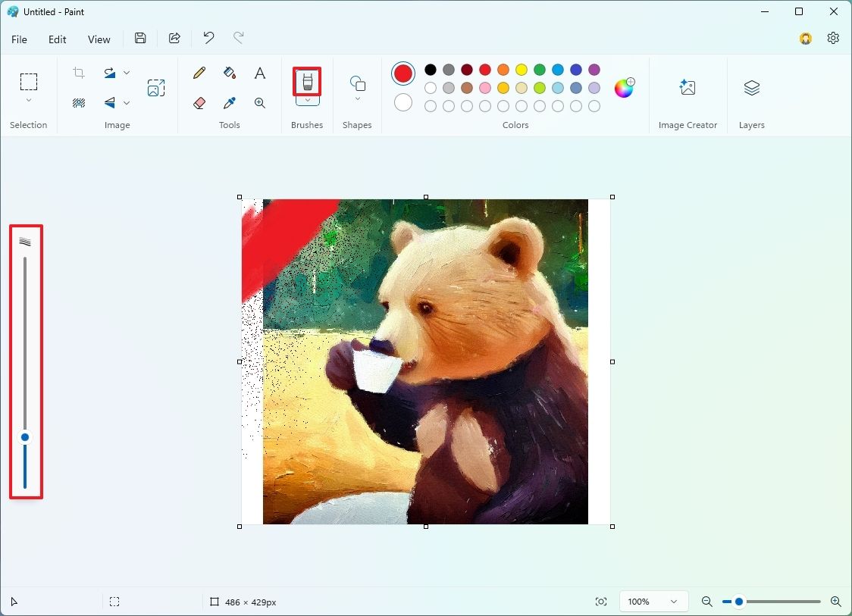Screen dimensions: 852x616
Task: Open the Shapes dropdown
Action: [357, 98]
